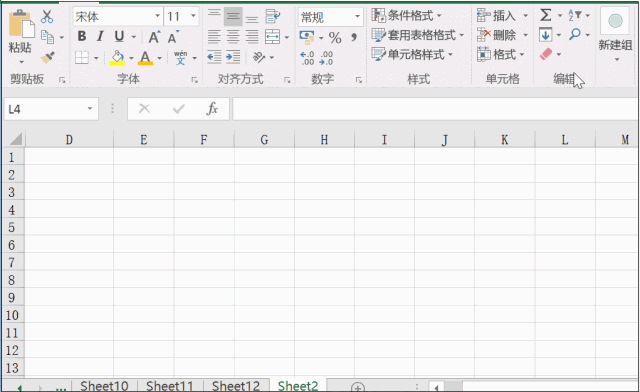Click the Insert Function fx button
The width and height of the screenshot is (640, 392).
[x=212, y=109]
